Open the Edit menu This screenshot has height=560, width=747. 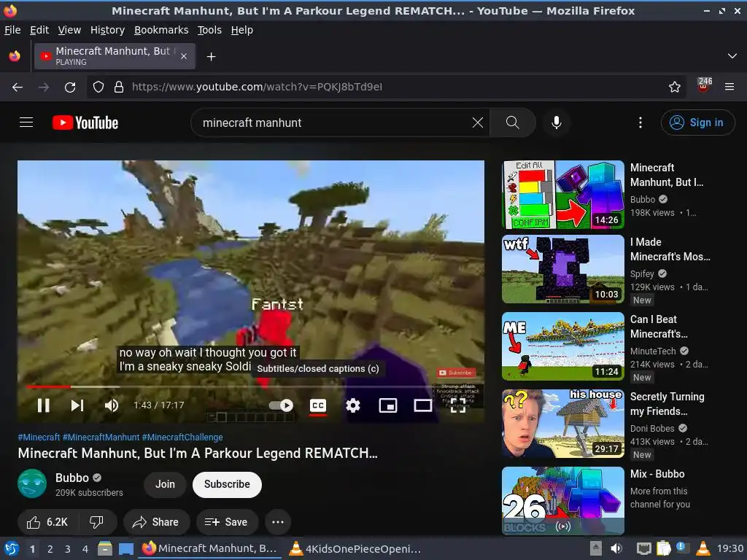(39, 30)
